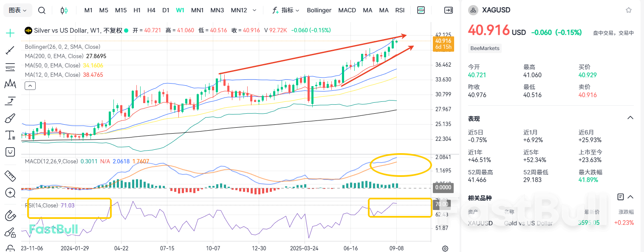The height and width of the screenshot is (252, 644).
Task: Switch to the D1 timeframe
Action: (166, 10)
